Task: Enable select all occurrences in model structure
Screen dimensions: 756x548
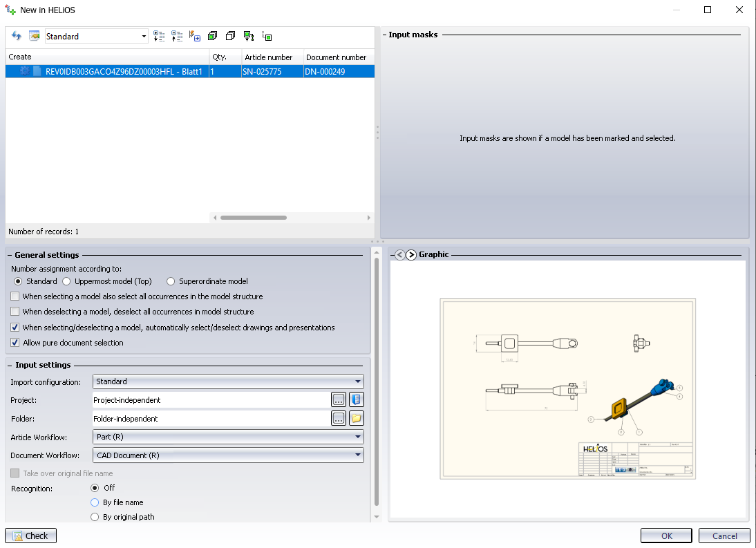Action: [15, 296]
